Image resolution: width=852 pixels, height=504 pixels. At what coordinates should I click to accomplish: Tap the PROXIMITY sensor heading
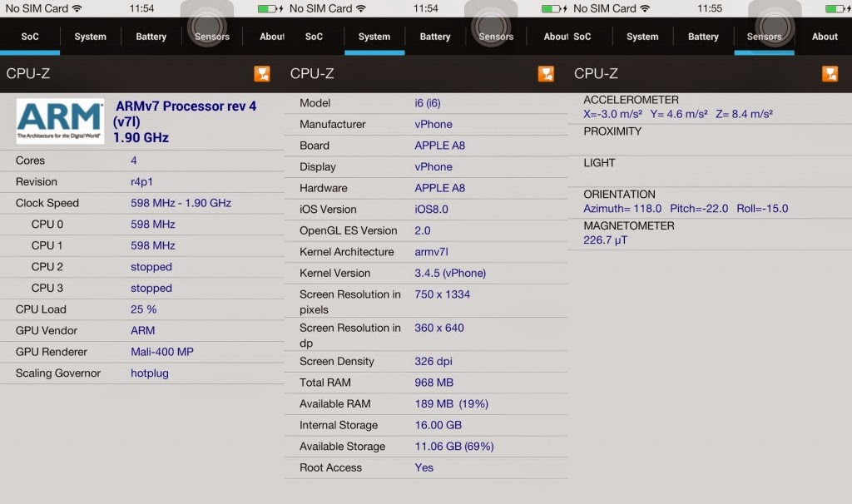(x=612, y=131)
